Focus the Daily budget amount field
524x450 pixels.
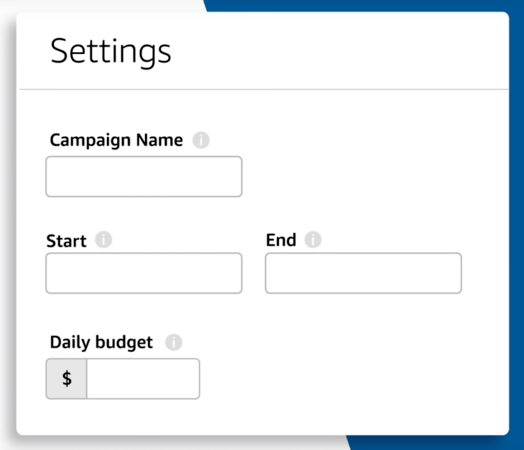[x=143, y=379]
